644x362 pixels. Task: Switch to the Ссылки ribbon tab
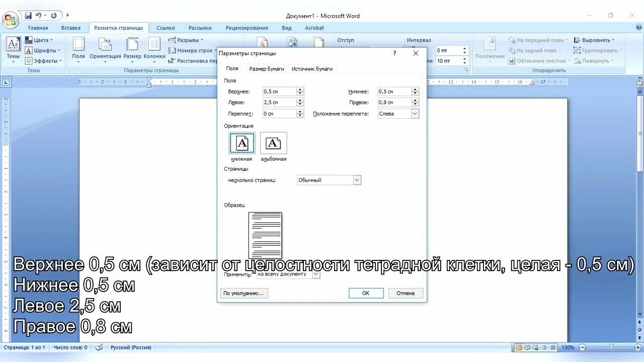pyautogui.click(x=166, y=28)
